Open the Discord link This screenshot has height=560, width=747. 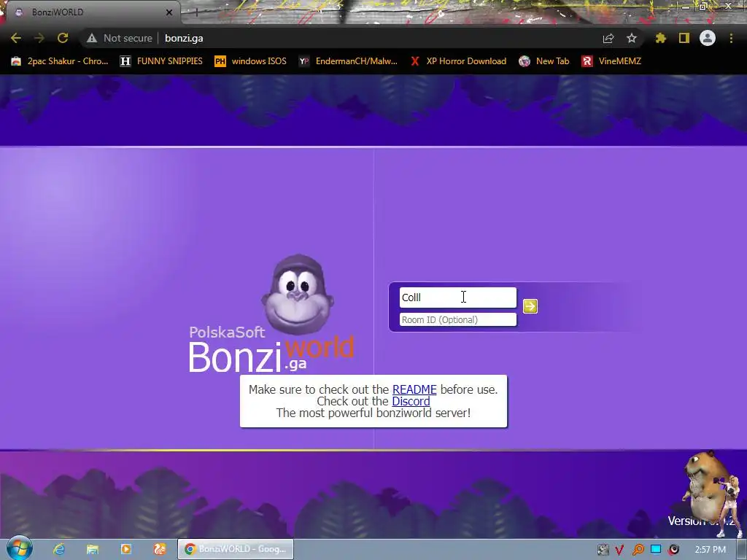click(411, 402)
